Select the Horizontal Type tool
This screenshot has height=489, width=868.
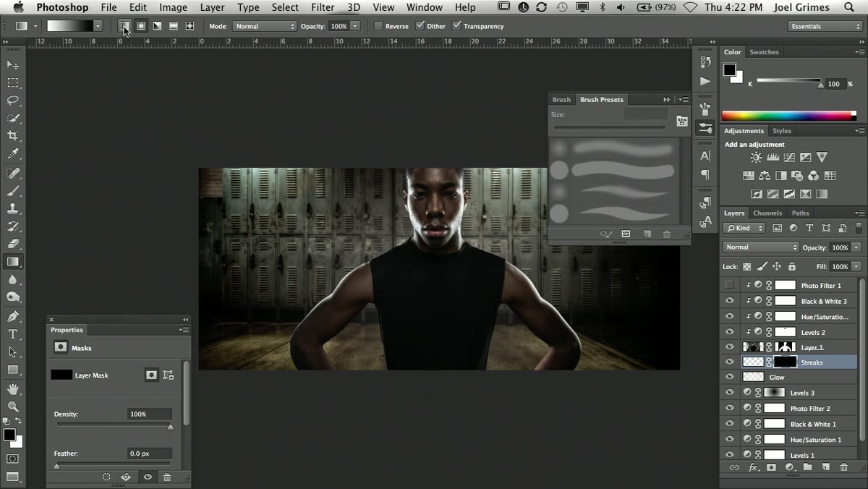(13, 333)
